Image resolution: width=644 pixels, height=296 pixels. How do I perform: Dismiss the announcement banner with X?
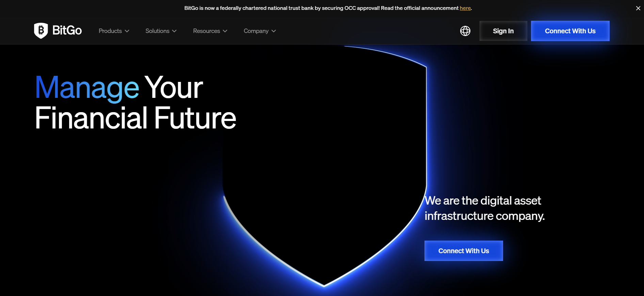pyautogui.click(x=638, y=8)
